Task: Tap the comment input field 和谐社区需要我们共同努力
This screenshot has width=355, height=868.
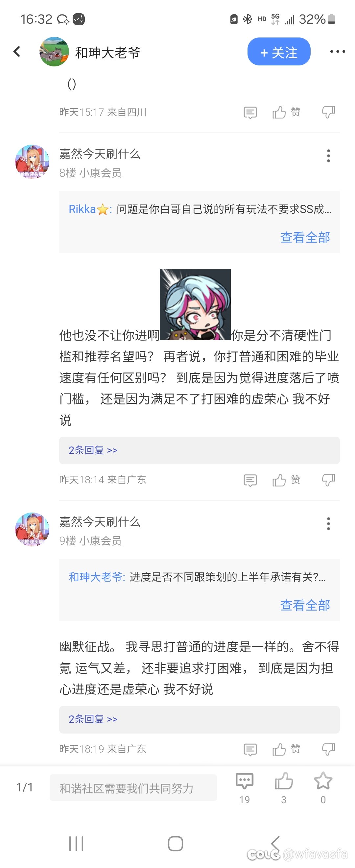Action: [x=133, y=787]
